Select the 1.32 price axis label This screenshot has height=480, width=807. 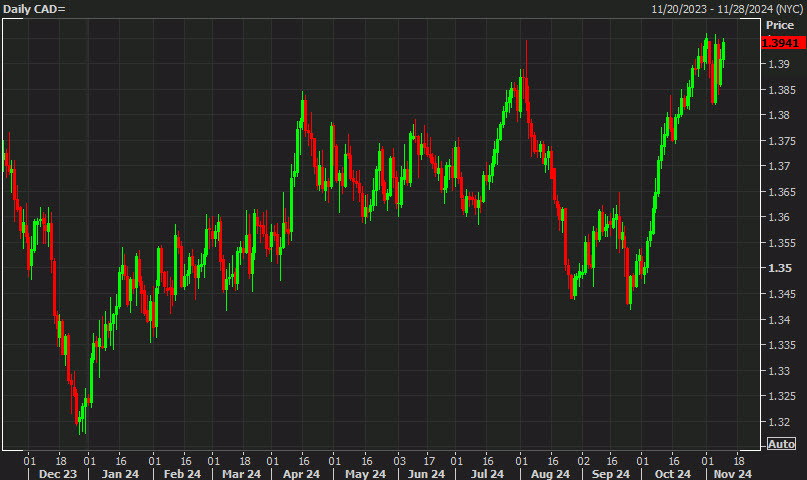pos(779,422)
